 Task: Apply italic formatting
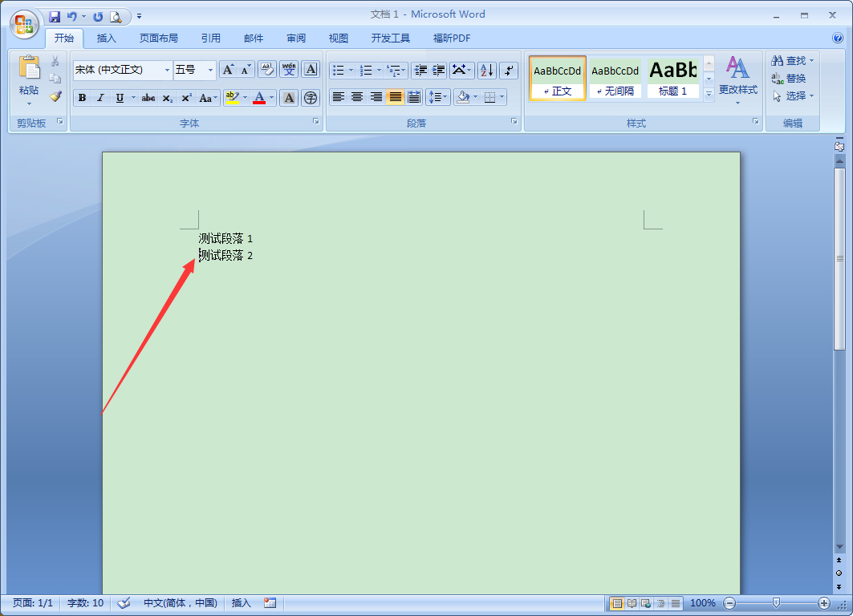(x=100, y=97)
